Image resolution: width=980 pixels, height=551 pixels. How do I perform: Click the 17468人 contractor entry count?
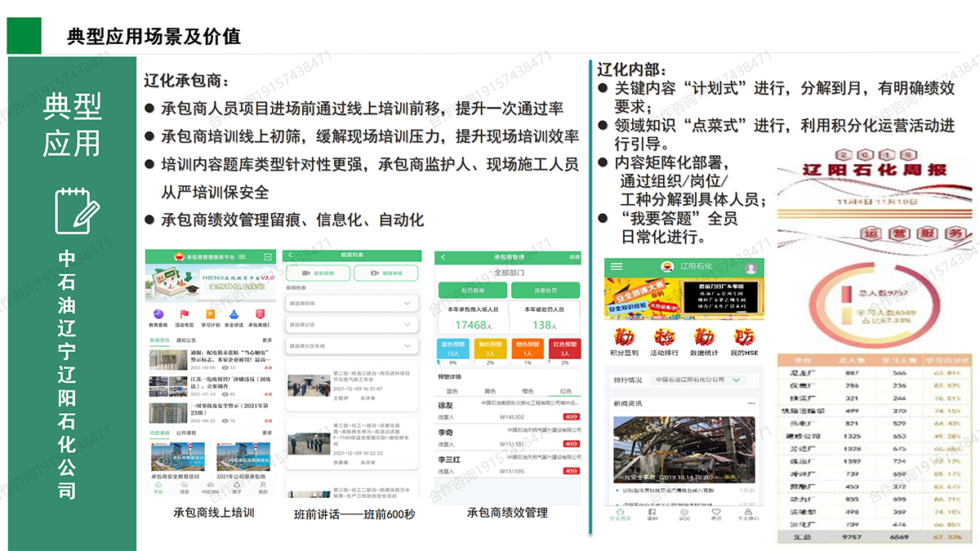[472, 325]
